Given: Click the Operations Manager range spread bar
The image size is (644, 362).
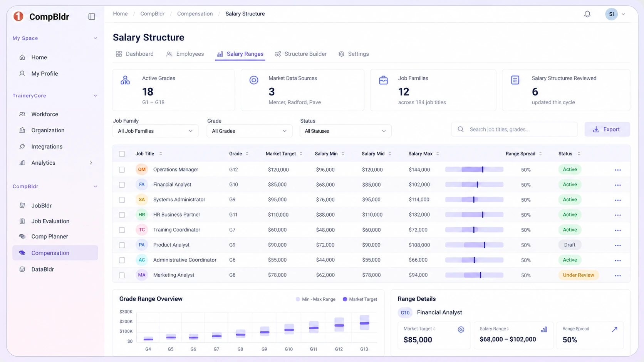Looking at the screenshot, I should click(474, 169).
